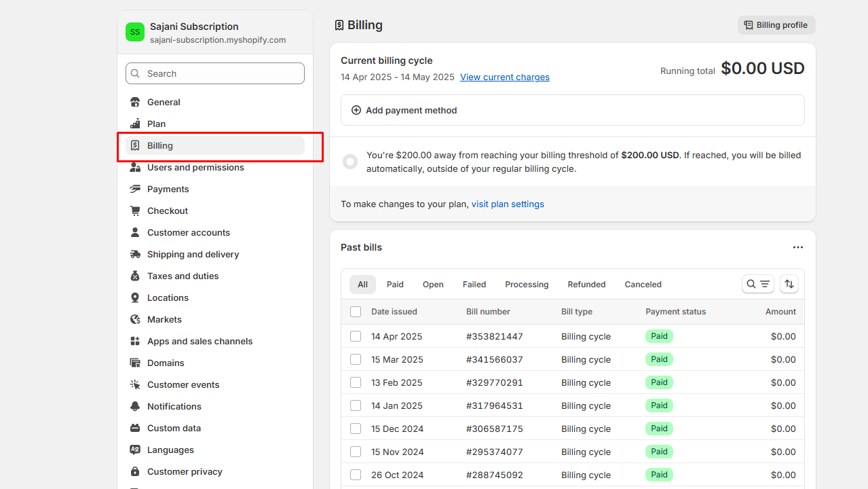Open the Past bills three-dot menu
Image resolution: width=868 pixels, height=489 pixels.
[797, 248]
